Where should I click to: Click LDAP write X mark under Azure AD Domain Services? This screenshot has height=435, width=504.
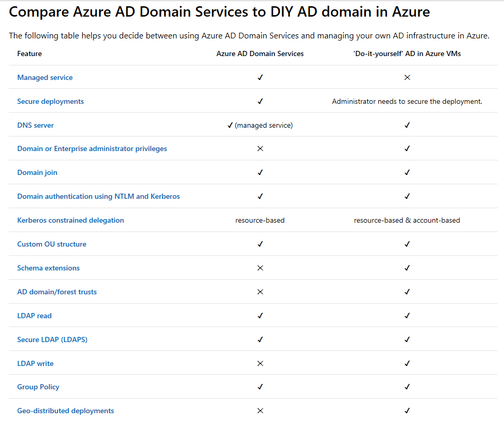click(260, 363)
